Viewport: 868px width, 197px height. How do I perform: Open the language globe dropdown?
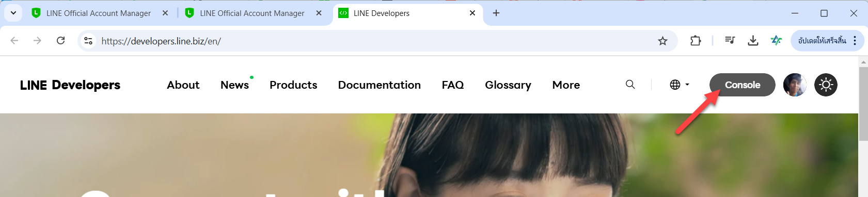(680, 85)
